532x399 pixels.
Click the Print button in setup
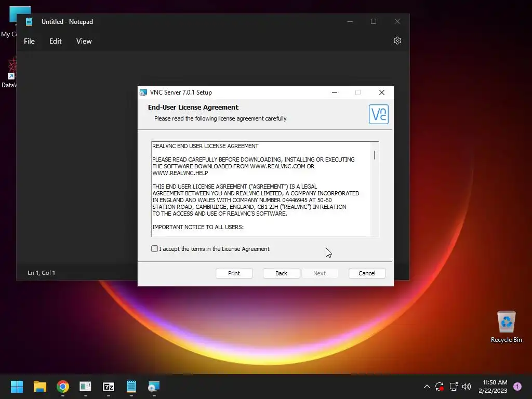pyautogui.click(x=234, y=273)
